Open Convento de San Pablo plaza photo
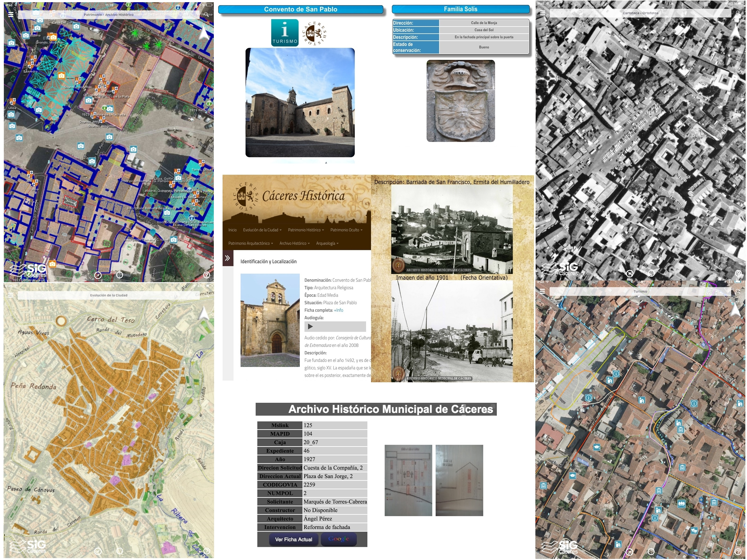Viewport: 747px width, 560px height. tap(300, 102)
